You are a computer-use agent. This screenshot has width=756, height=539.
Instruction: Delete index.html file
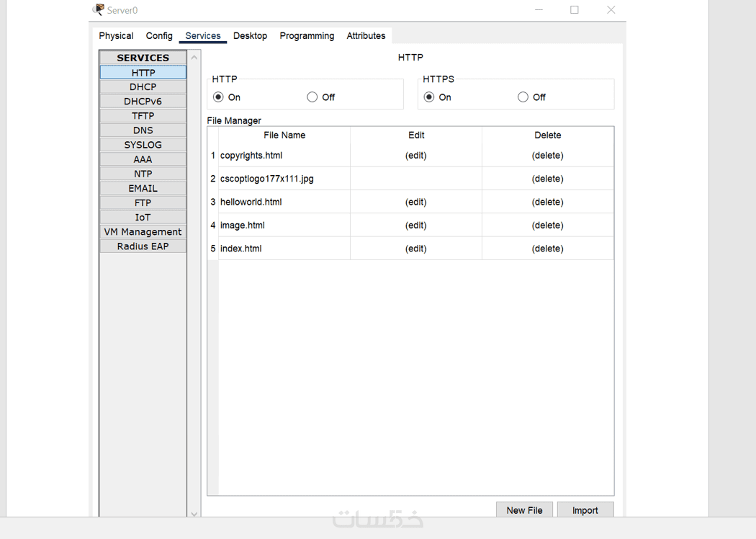click(x=548, y=249)
